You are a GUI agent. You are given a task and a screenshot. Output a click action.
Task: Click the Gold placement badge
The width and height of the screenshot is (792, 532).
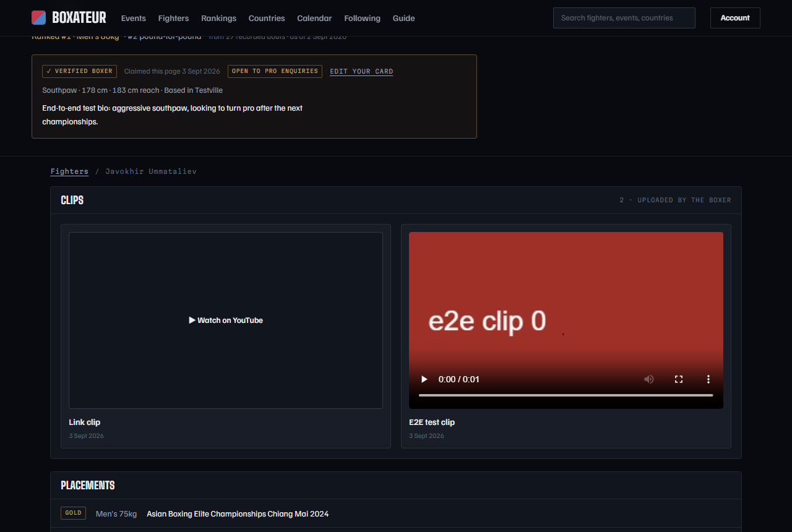pyautogui.click(x=73, y=513)
